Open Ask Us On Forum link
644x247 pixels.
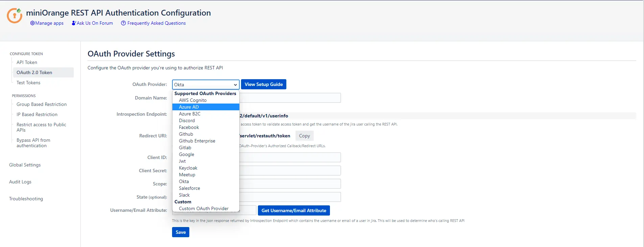(95, 23)
